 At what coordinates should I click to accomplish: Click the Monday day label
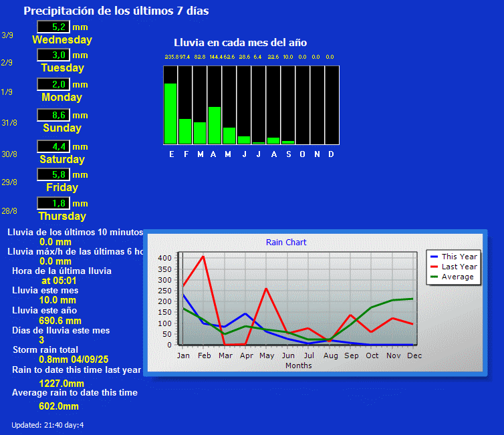pyautogui.click(x=61, y=97)
